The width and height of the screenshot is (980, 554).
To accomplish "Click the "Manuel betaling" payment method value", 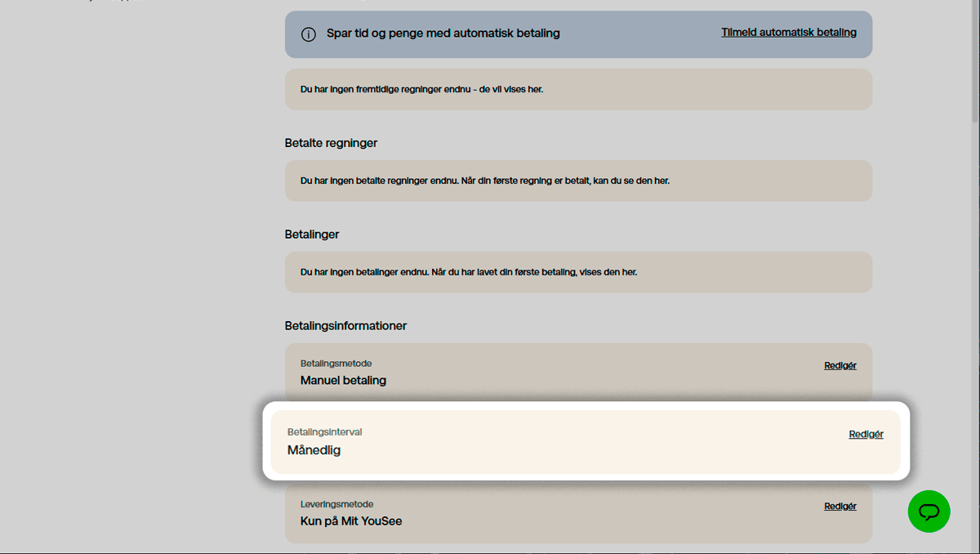I will click(x=343, y=380).
